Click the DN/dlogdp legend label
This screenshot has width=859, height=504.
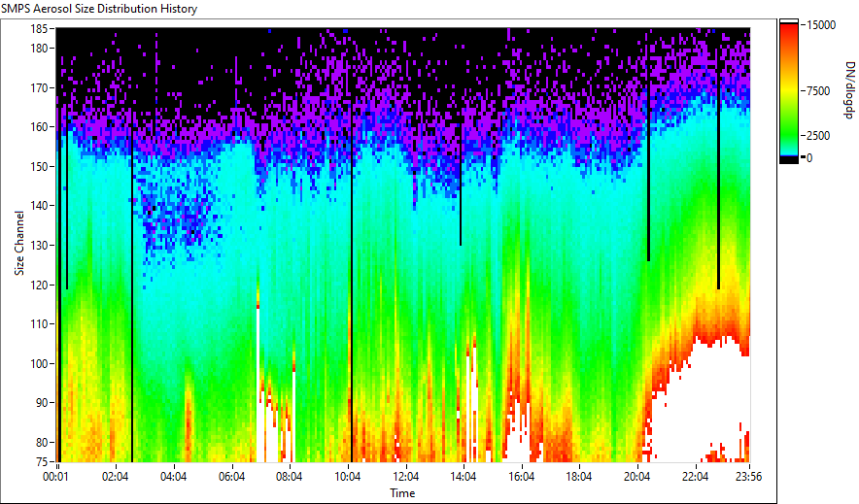848,89
